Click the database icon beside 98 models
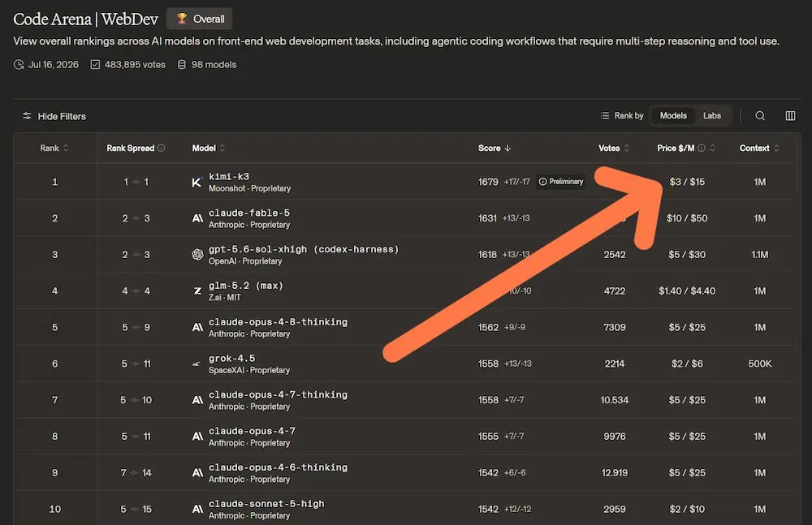Viewport: 812px width, 525px height. click(182, 65)
